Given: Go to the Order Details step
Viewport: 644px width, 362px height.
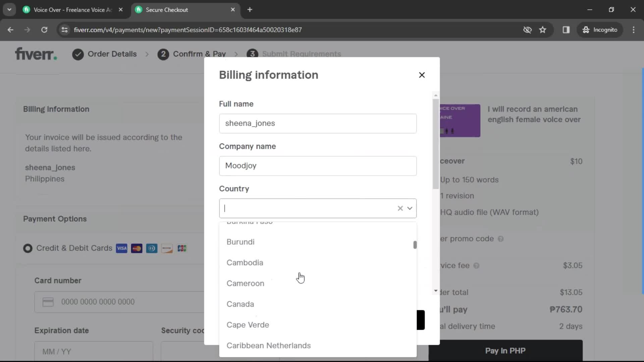Looking at the screenshot, I should (112, 54).
